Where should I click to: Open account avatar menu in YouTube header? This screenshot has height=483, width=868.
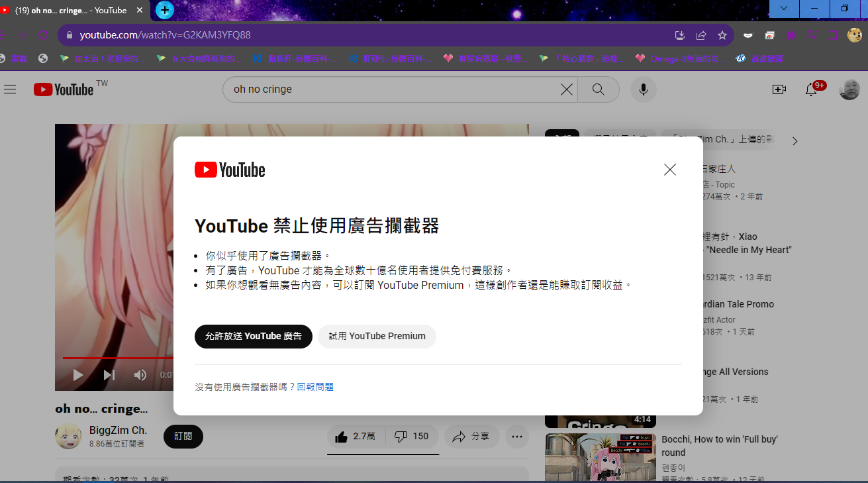[x=849, y=89]
